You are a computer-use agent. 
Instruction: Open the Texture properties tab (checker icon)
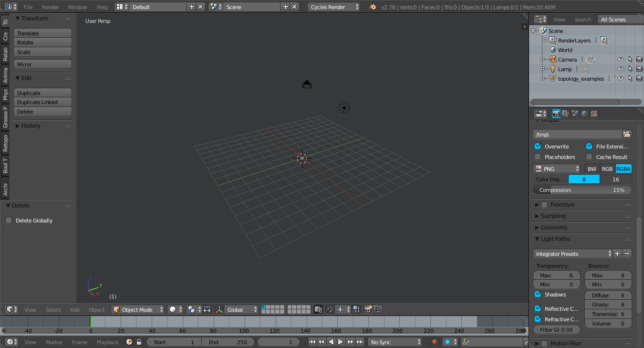coord(593,113)
